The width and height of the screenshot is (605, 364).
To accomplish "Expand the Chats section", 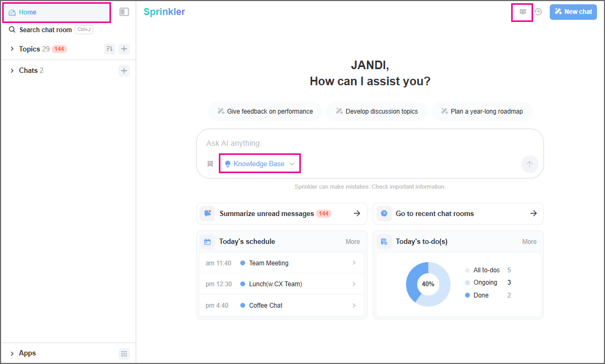I will tap(12, 71).
